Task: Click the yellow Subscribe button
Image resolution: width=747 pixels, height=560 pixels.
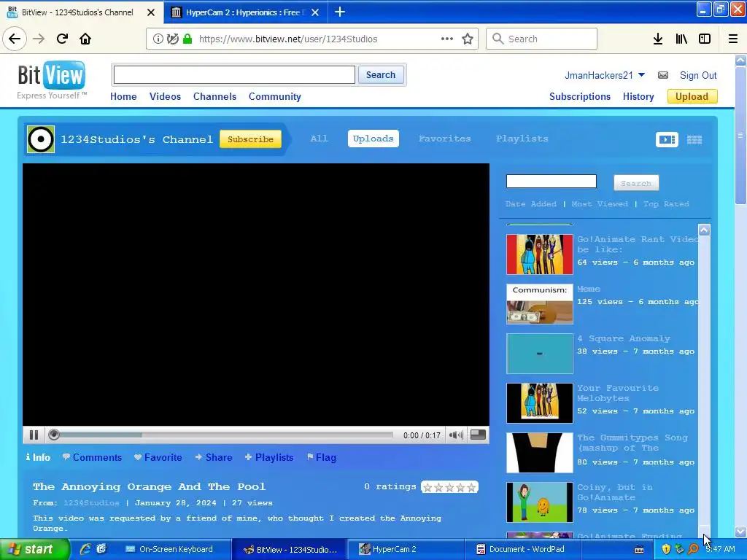Action: (x=250, y=139)
